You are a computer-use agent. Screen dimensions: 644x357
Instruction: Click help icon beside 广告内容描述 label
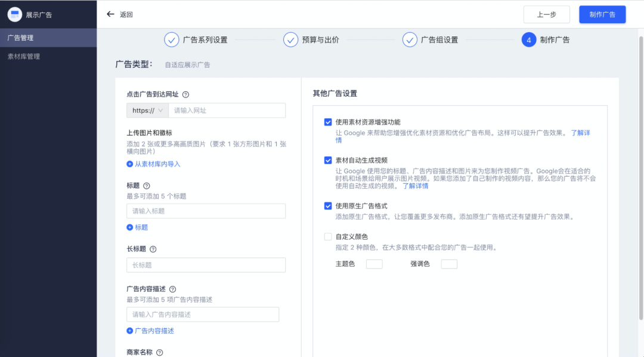tap(173, 289)
